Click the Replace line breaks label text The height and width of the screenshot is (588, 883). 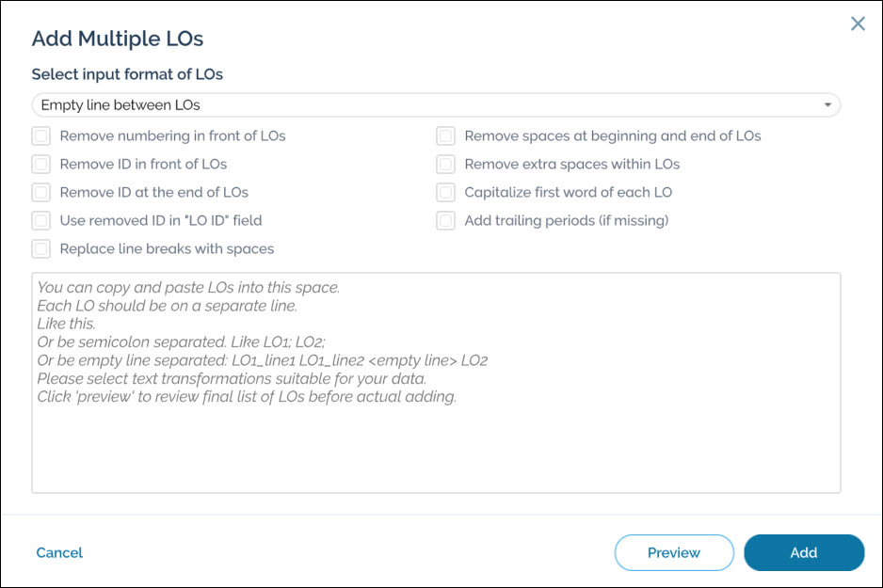coord(167,249)
